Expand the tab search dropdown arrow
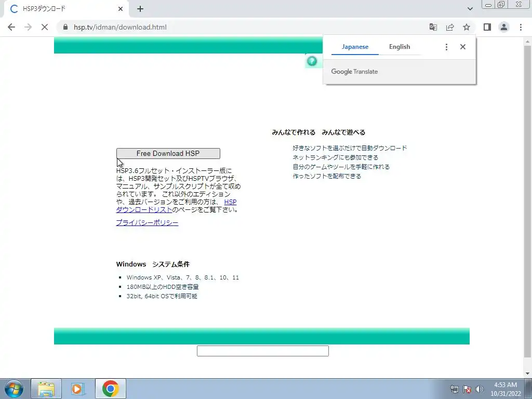The image size is (532, 399). 470,9
